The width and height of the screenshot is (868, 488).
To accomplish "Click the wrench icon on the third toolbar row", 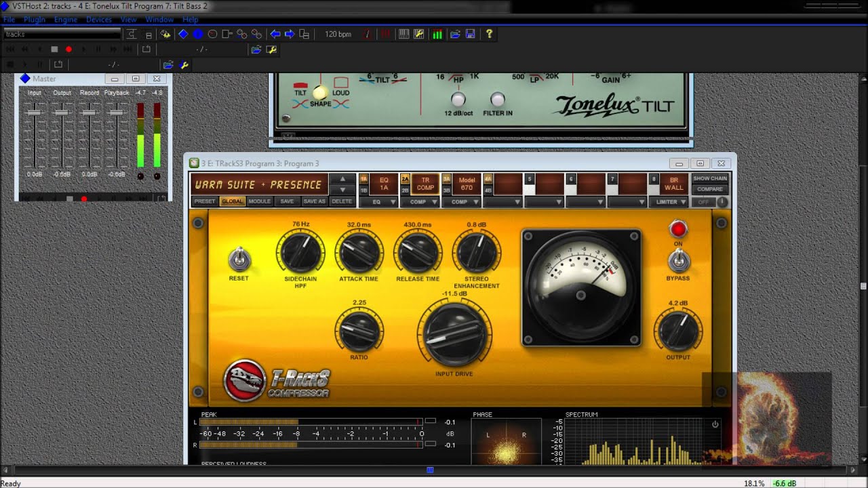I will (x=184, y=65).
